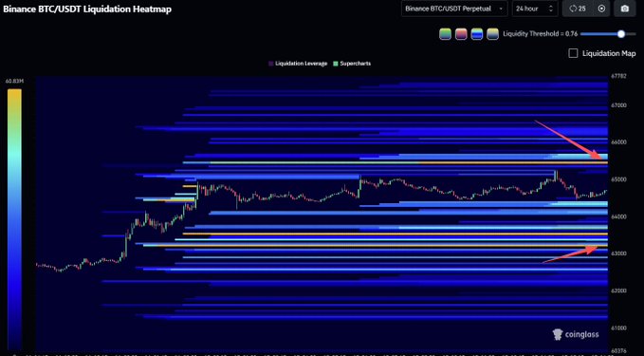Screen dimensions: 644x356
Task: Select the yellow-gray color theme swatch
Action: 492,34
